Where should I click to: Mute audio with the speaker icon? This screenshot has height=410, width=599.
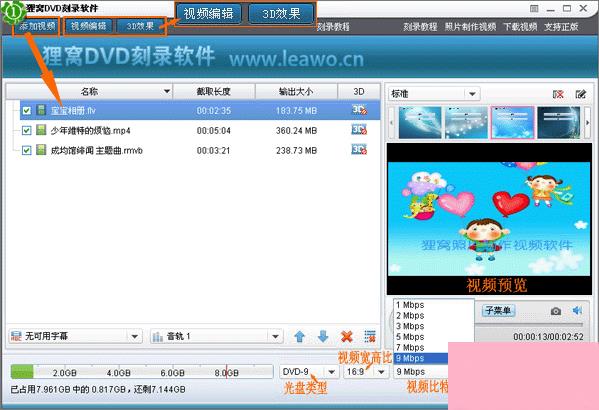click(577, 310)
